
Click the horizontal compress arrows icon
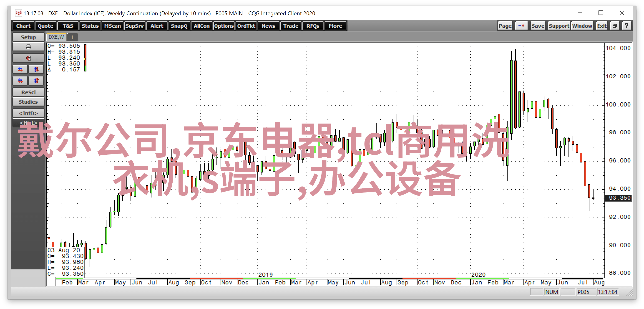tap(20, 81)
